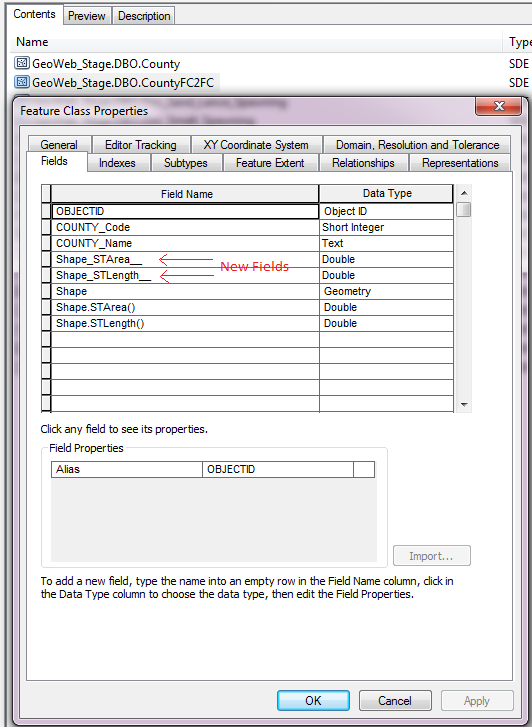Select the Shape.STArea() field name

185,307
